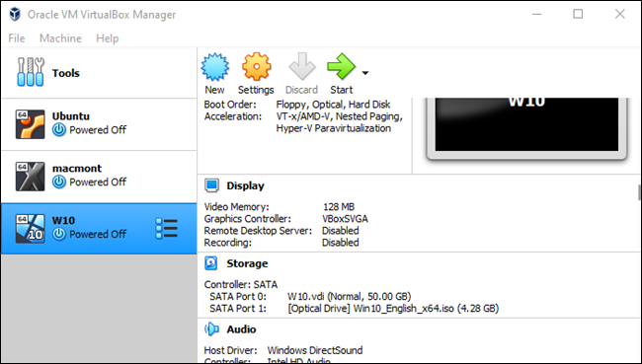
Task: Open the Help menu
Action: [x=108, y=38]
